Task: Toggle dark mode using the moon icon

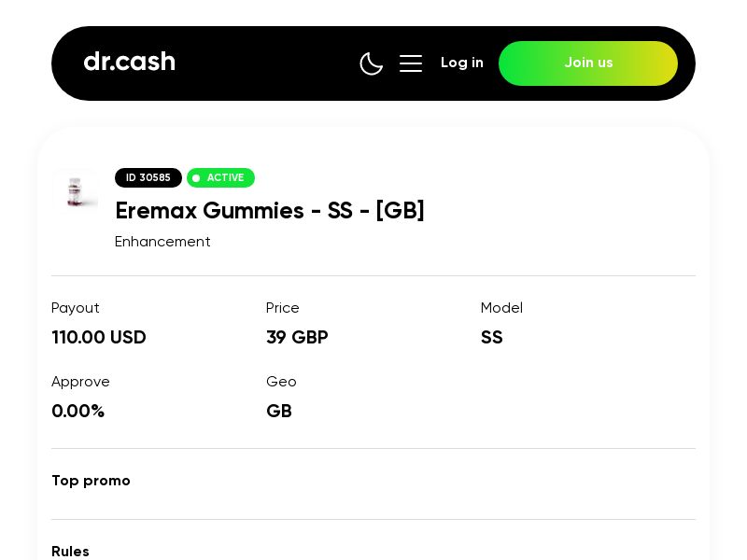Action: [372, 63]
